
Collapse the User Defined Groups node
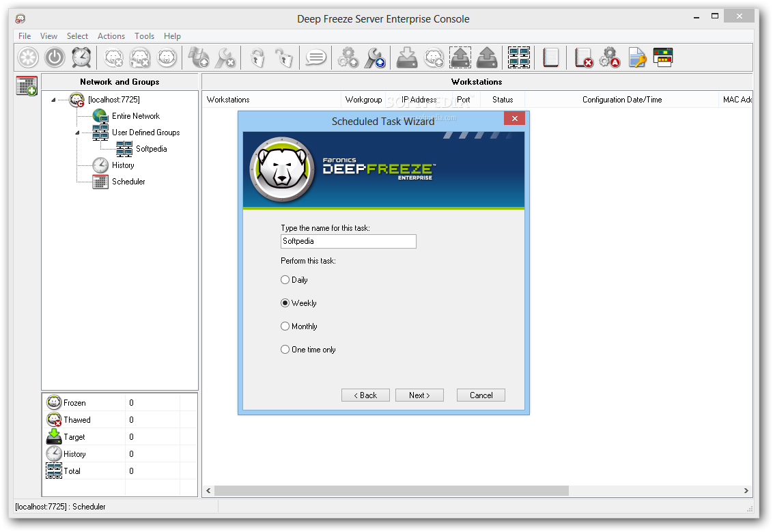pos(77,133)
